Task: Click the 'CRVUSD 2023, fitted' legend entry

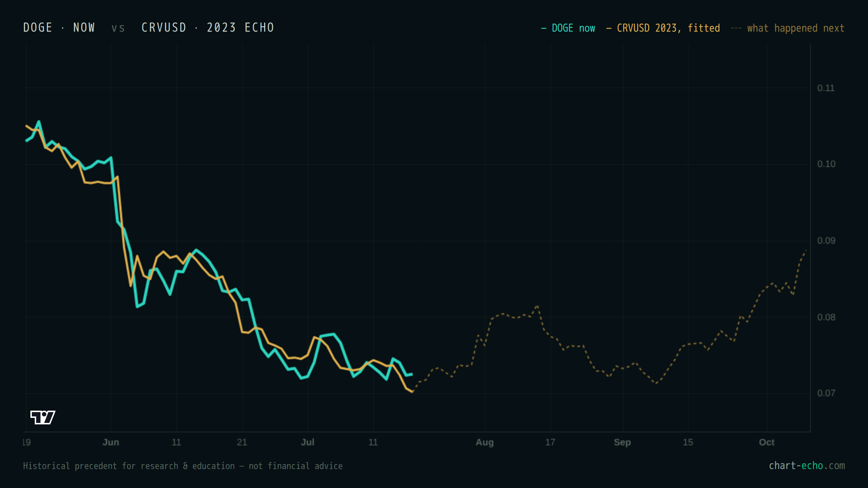Action: click(x=663, y=28)
